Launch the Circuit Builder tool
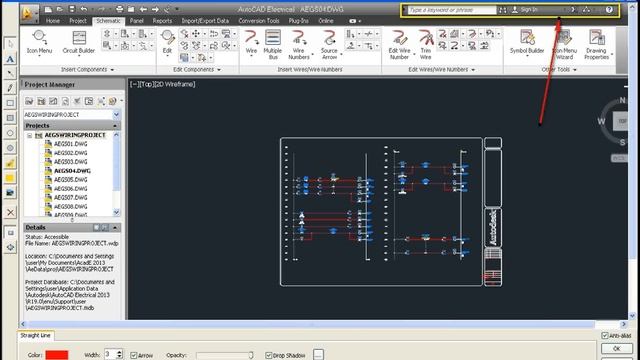Screen dimensions: 640x360 pyautogui.click(x=78, y=42)
